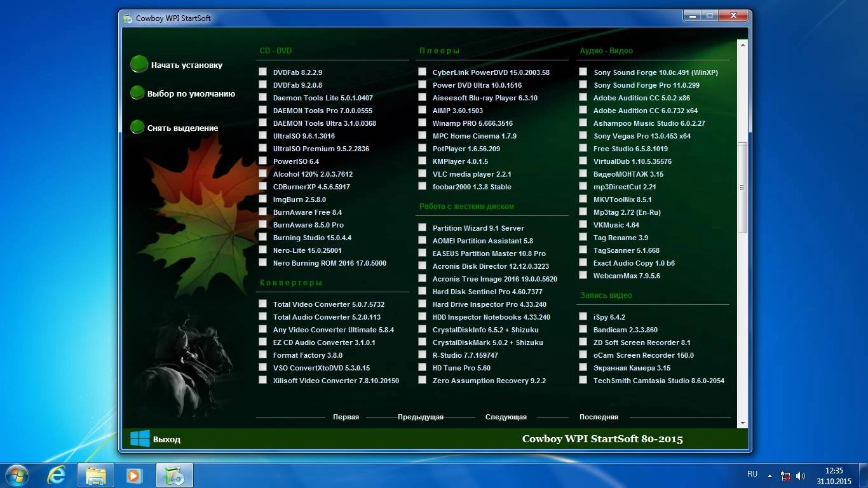Launch Internet Explorer from taskbar
The width and height of the screenshot is (868, 488).
pyautogui.click(x=57, y=475)
